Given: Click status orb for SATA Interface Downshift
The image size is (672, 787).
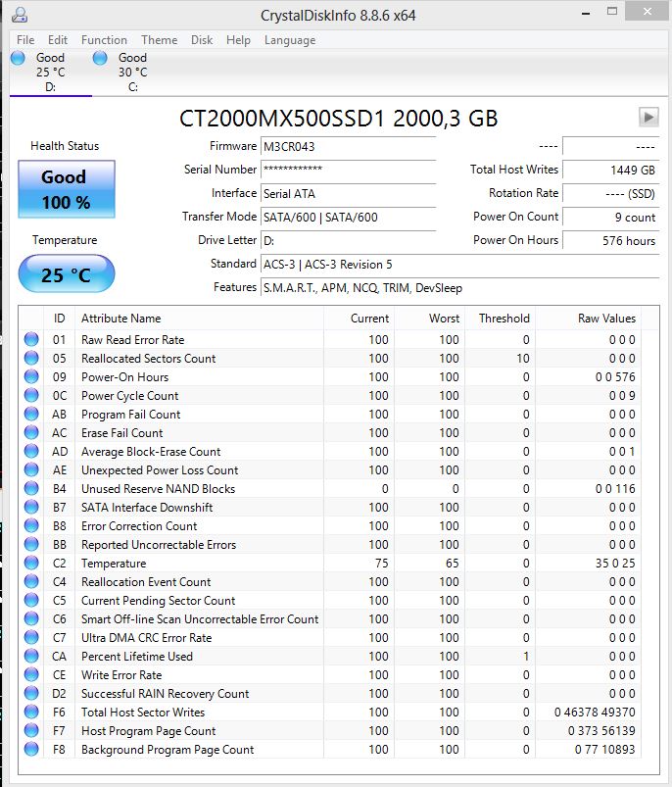Looking at the screenshot, I should [x=31, y=507].
